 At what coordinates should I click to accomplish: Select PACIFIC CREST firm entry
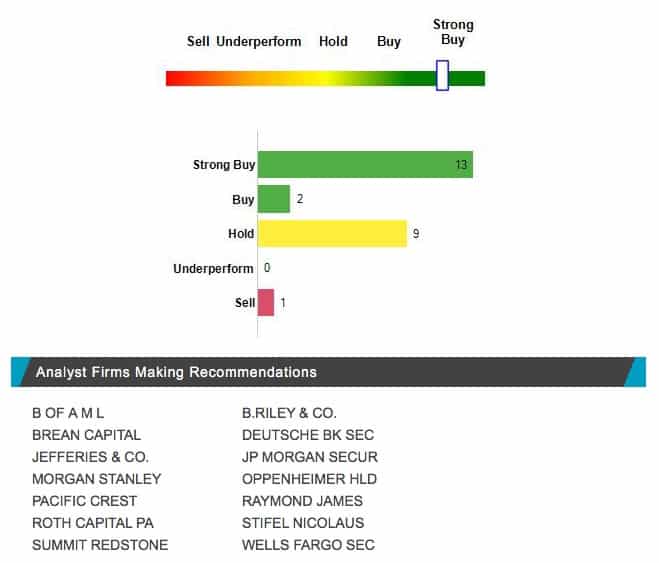(x=84, y=501)
